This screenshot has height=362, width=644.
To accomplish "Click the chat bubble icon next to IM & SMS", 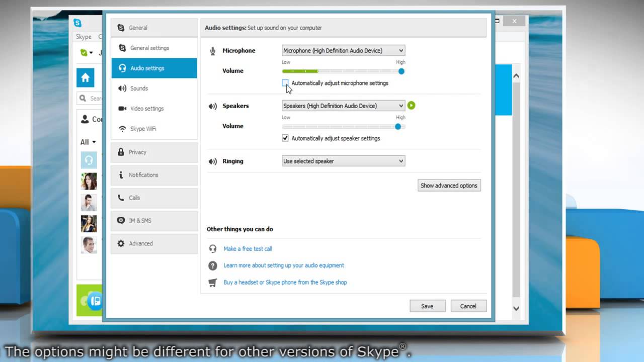I will pos(121,220).
